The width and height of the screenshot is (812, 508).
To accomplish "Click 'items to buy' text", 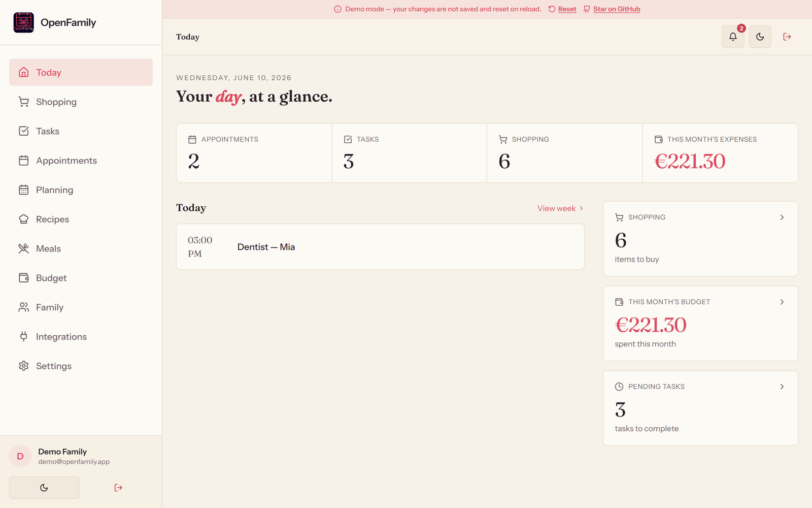I will coord(637,259).
